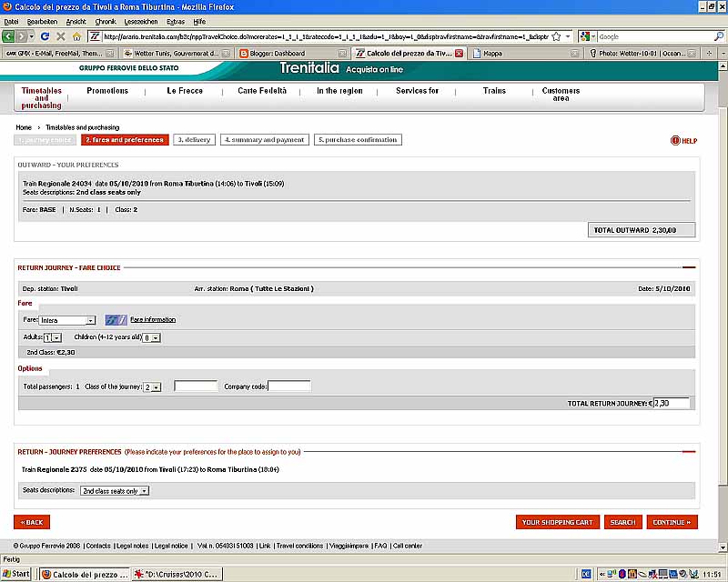
Task: Switch to GMX E-Mail tab
Action: click(59, 54)
